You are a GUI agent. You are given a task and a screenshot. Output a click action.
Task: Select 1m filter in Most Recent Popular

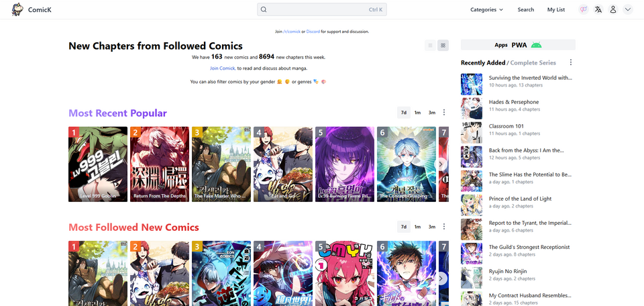[x=417, y=113]
